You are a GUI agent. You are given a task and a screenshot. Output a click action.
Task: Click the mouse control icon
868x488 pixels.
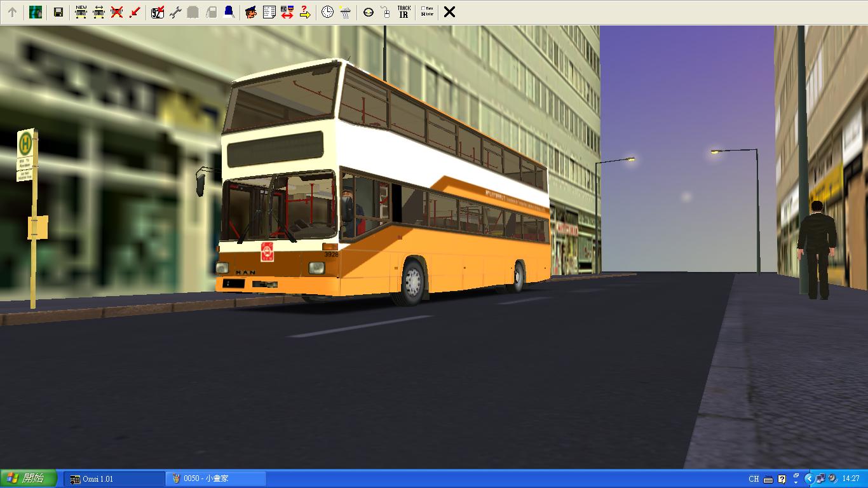tap(386, 12)
